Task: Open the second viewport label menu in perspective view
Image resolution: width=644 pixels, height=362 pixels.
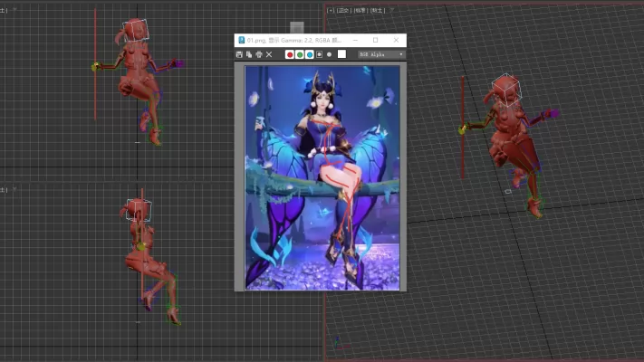Action: 345,10
